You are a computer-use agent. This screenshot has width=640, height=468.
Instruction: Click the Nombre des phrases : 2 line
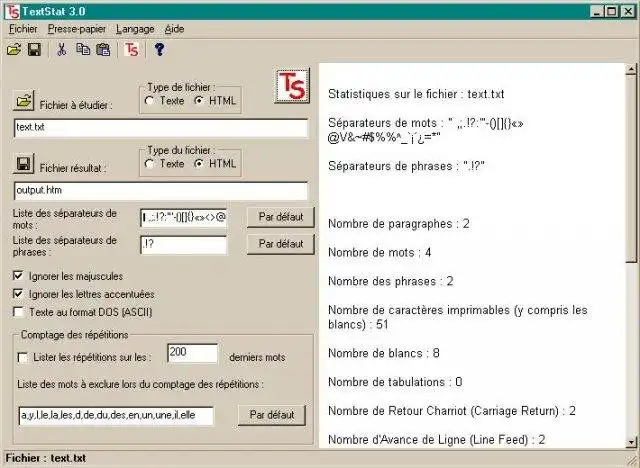point(391,281)
